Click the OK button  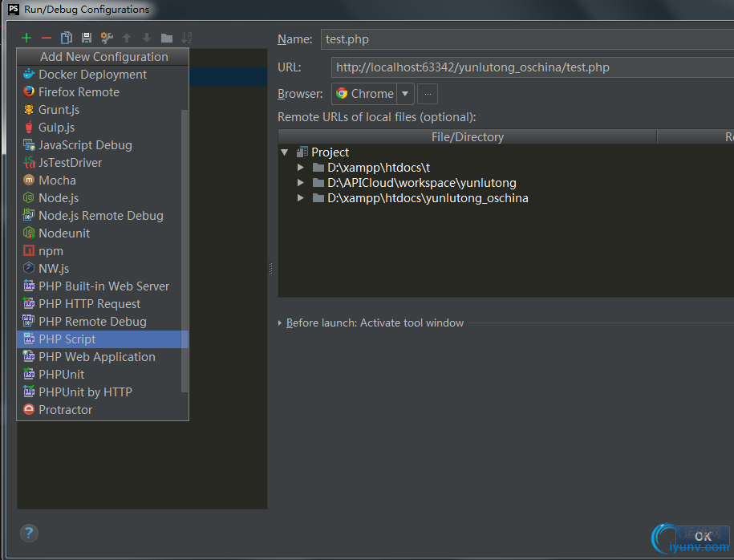pos(703,537)
